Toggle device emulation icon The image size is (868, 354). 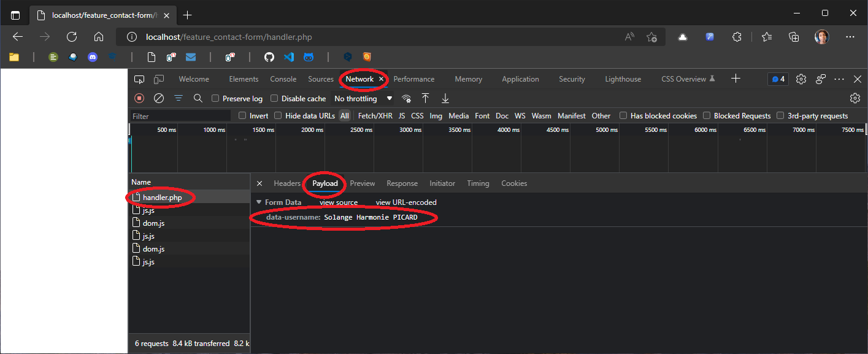click(159, 79)
